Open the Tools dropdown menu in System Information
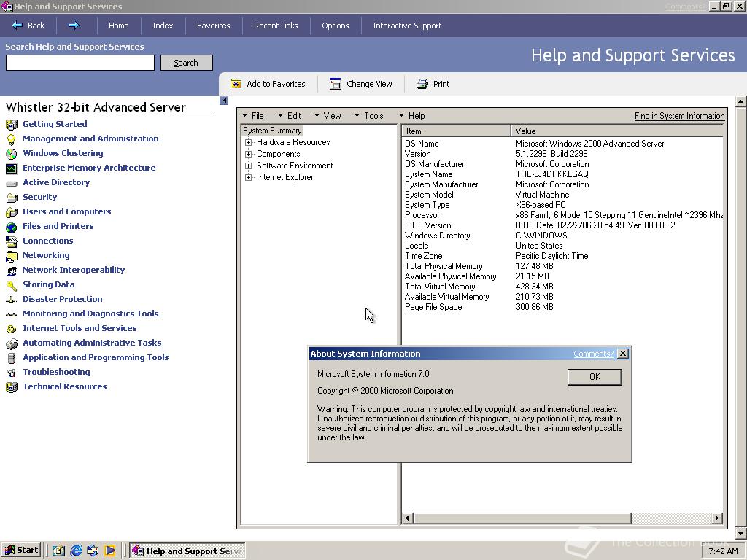The image size is (747, 560). [368, 116]
